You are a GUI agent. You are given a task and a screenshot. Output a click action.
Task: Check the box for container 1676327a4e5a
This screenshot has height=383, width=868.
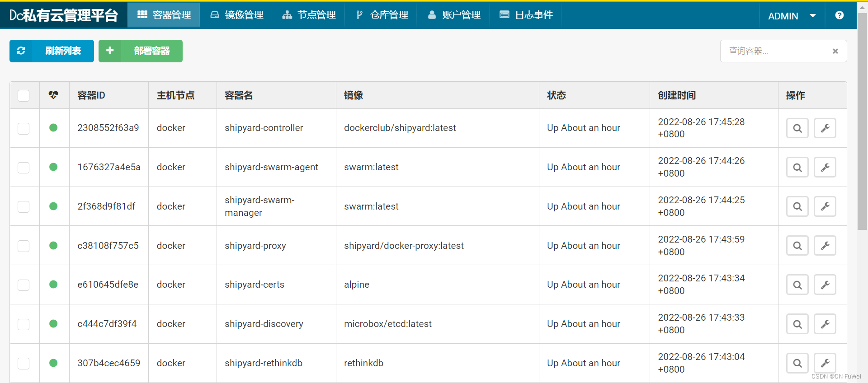pyautogui.click(x=24, y=168)
